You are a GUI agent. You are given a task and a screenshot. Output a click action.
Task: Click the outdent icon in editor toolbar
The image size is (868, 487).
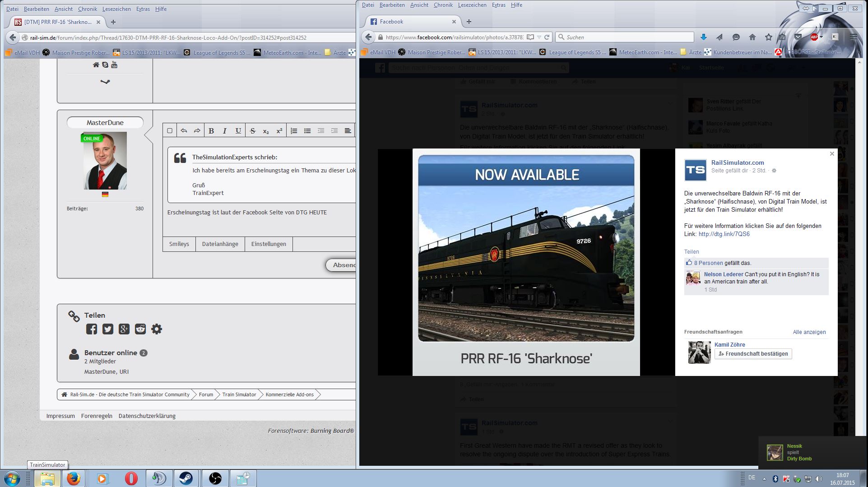pyautogui.click(x=321, y=131)
